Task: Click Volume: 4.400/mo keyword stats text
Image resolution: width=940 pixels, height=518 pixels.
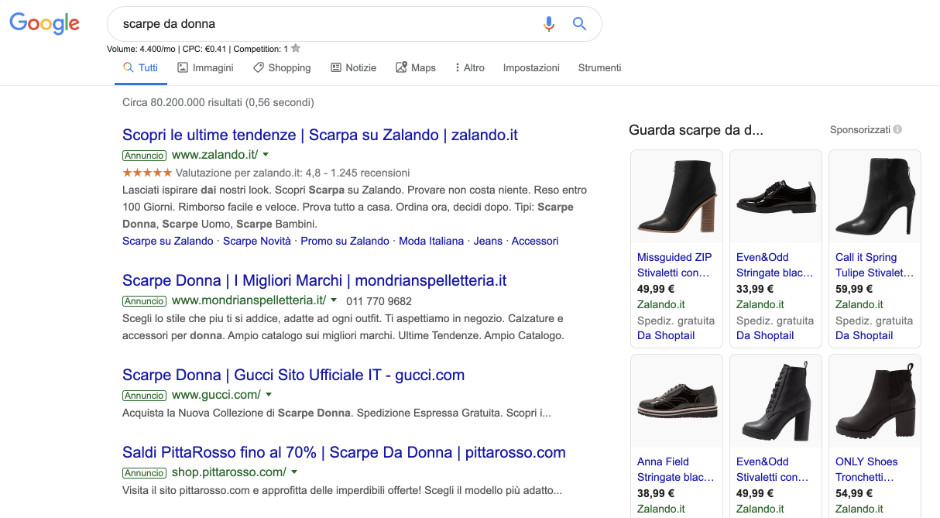Action: pos(197,49)
